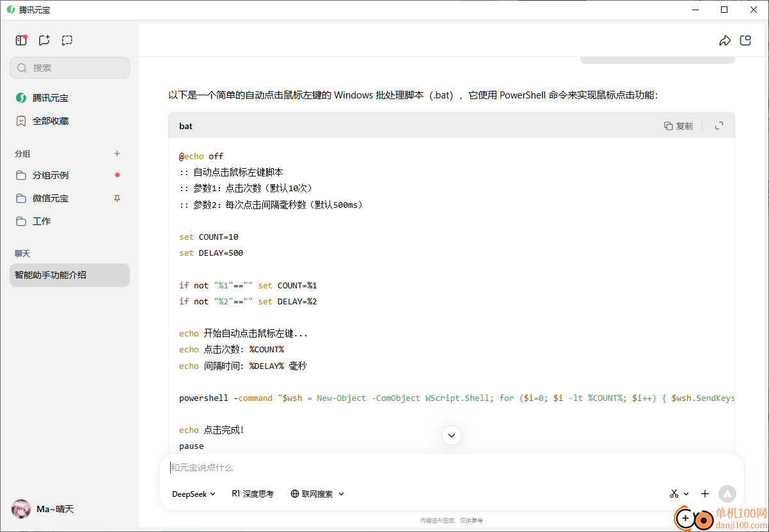Open the 微信元宝 group
Viewport: 769px width, 532px height.
coord(70,198)
